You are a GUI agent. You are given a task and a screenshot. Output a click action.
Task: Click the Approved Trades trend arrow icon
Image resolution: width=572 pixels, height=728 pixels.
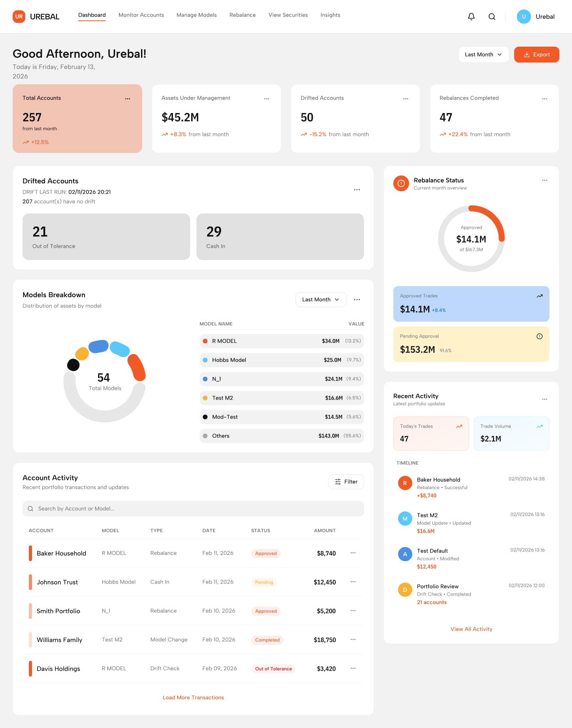[x=540, y=296]
